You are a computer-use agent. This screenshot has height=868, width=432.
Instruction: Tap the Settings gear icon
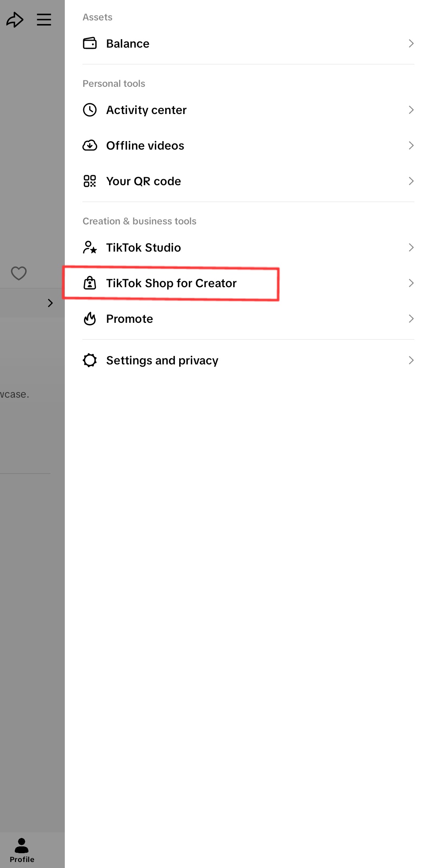pyautogui.click(x=90, y=360)
